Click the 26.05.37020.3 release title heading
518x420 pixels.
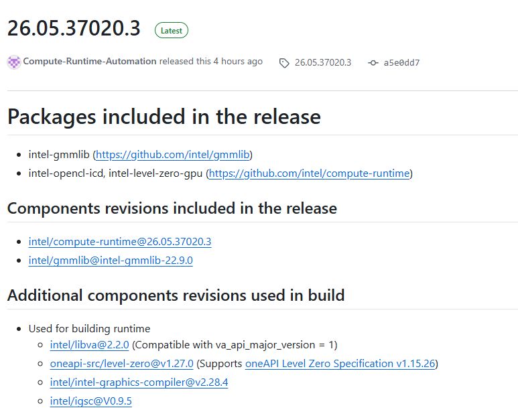(x=74, y=29)
